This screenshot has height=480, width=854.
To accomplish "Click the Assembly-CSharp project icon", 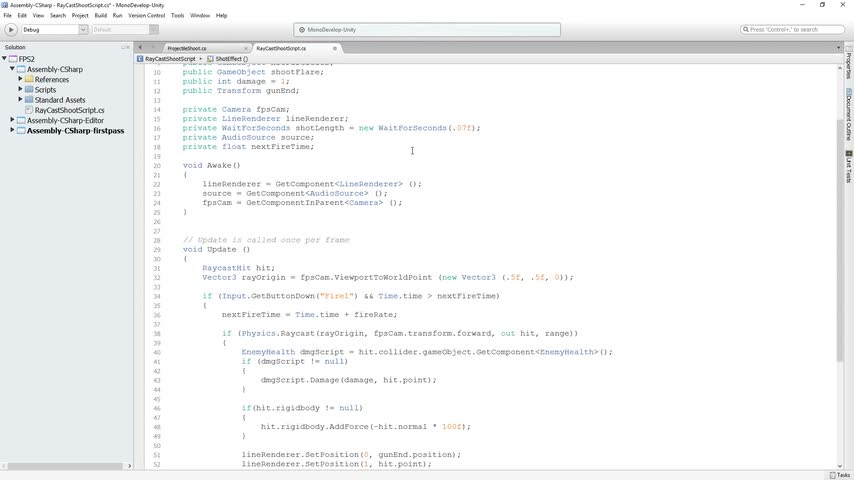I will click(x=21, y=69).
